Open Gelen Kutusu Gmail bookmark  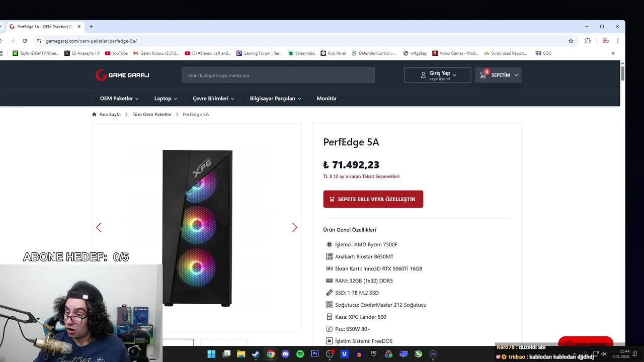[x=156, y=53]
